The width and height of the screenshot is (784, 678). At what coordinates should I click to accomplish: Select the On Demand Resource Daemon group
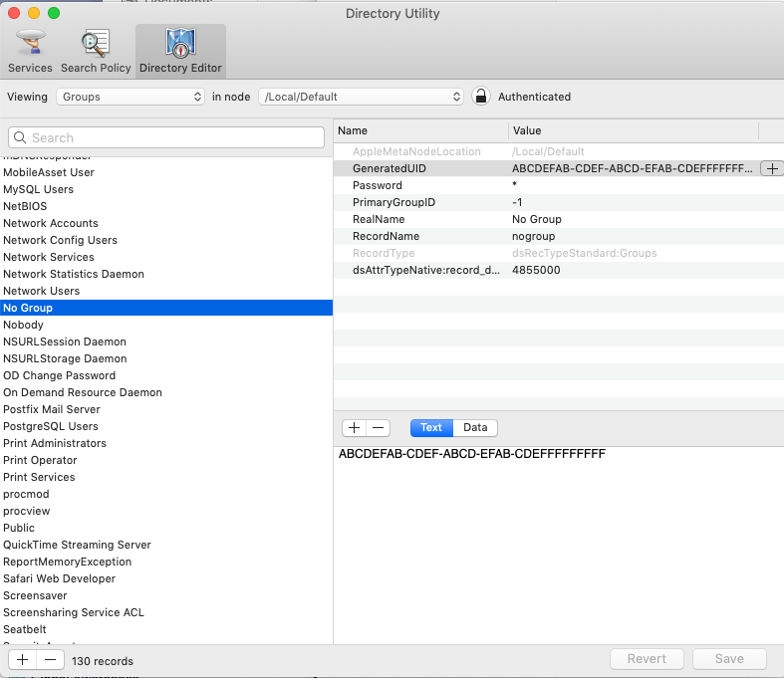[166, 392]
